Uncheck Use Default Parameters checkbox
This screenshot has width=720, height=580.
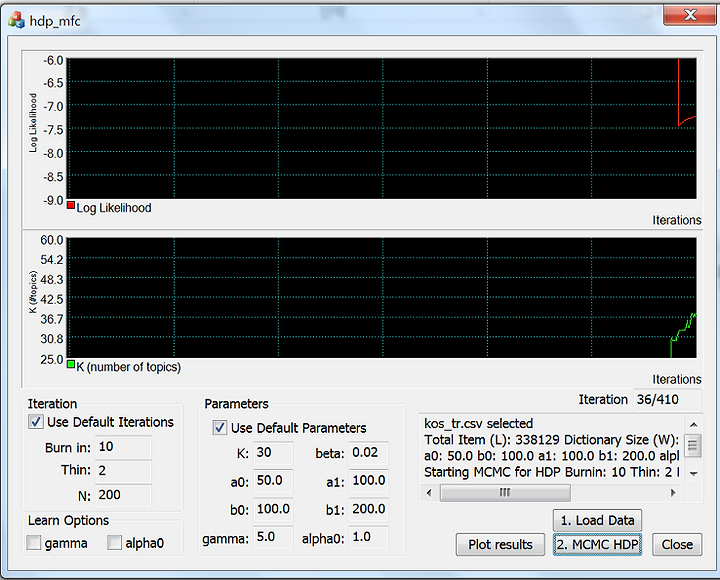tap(219, 428)
